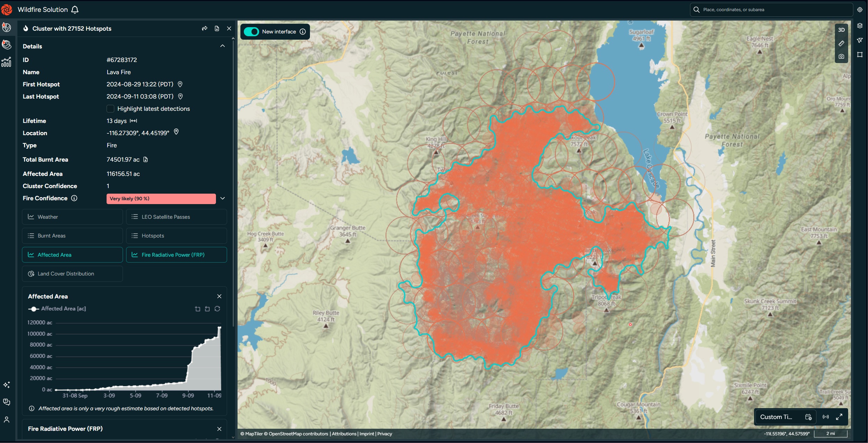Download the cluster report document
The width and height of the screenshot is (868, 443).
[217, 28]
